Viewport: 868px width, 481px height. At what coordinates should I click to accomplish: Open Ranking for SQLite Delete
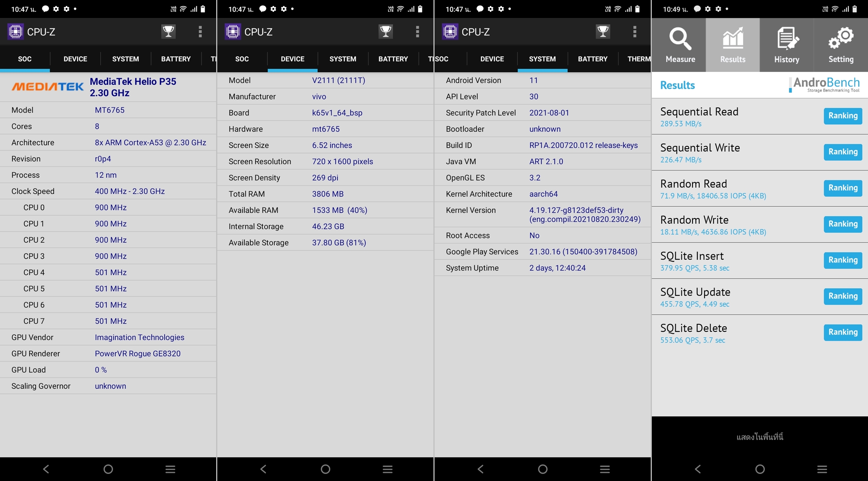tap(843, 332)
